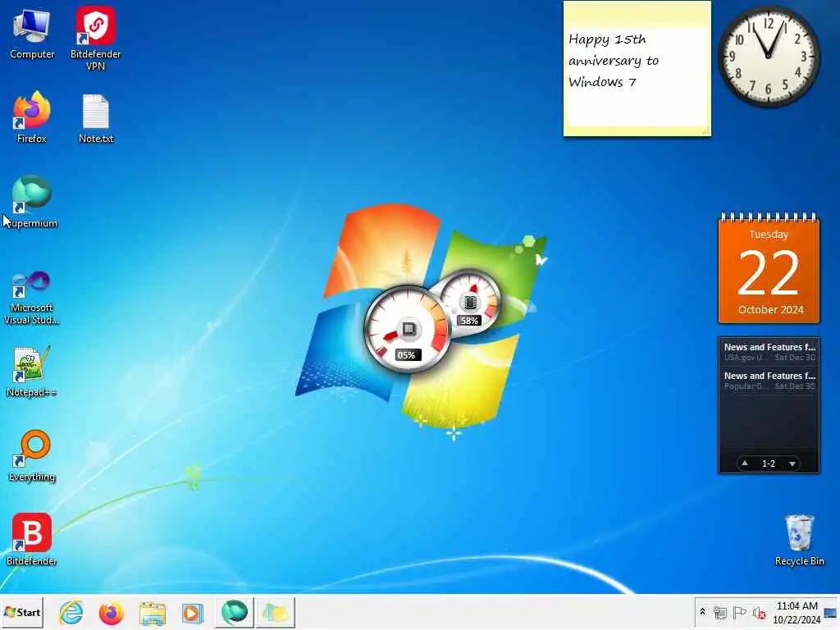Click the CPU meter dial showing 05%
840x630 pixels.
coord(407,329)
